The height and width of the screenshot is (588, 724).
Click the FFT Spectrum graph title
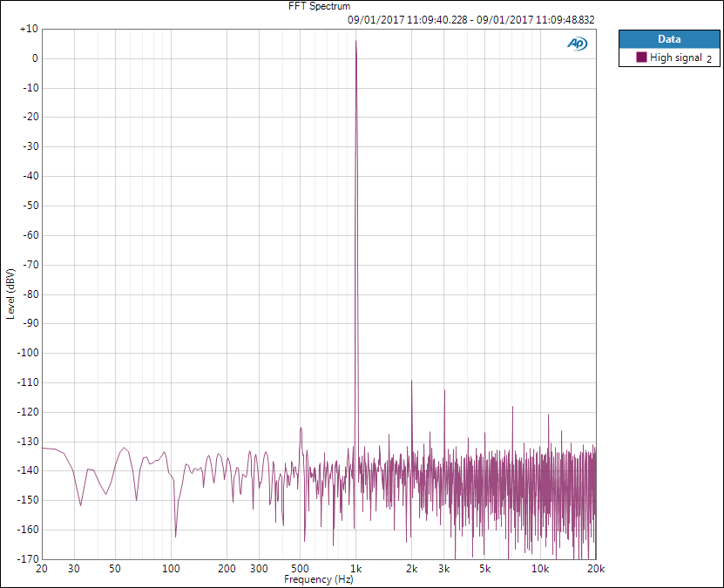[319, 6]
